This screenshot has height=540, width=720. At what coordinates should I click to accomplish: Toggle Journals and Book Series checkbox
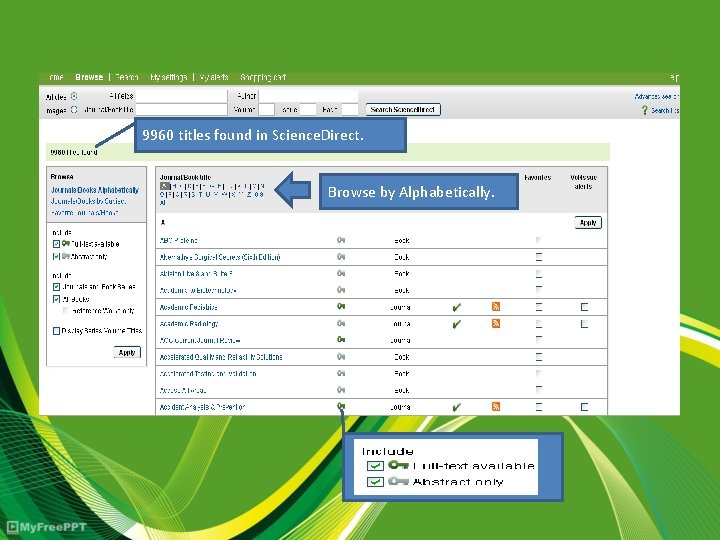click(x=56, y=287)
